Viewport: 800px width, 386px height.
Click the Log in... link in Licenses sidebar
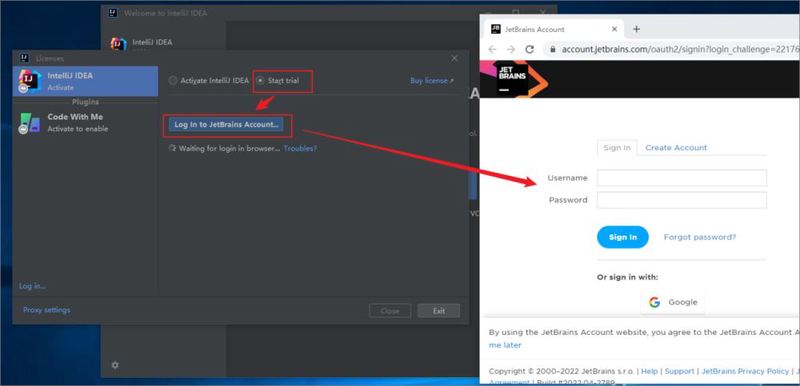point(32,286)
